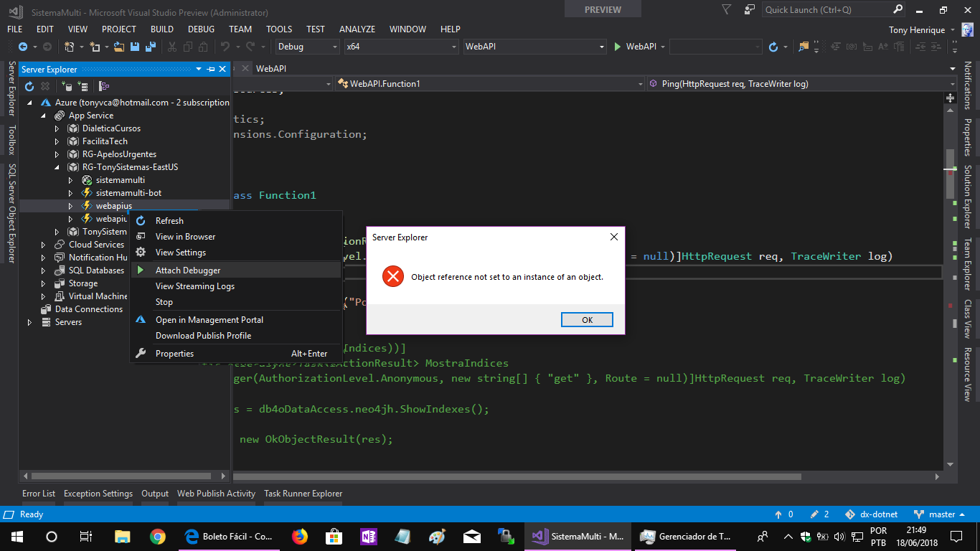
Task: Open pending changes via the pencil status icon
Action: pos(815,514)
